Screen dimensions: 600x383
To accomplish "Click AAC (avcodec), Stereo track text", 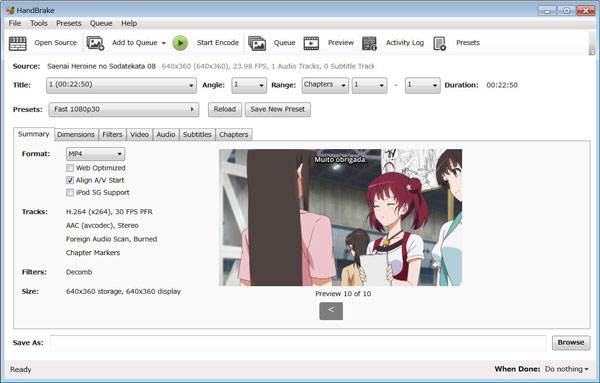I will [x=102, y=226].
